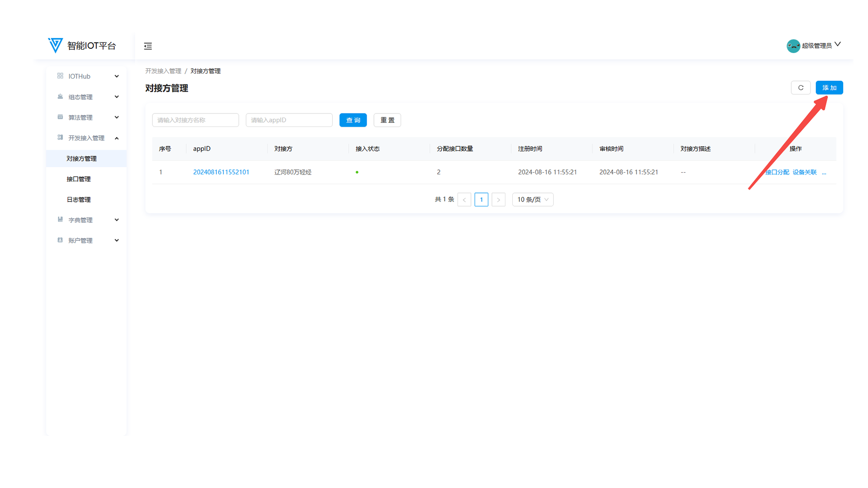The image size is (868, 488).
Task: Click the 超级管理员 avatar icon
Action: pyautogui.click(x=793, y=46)
